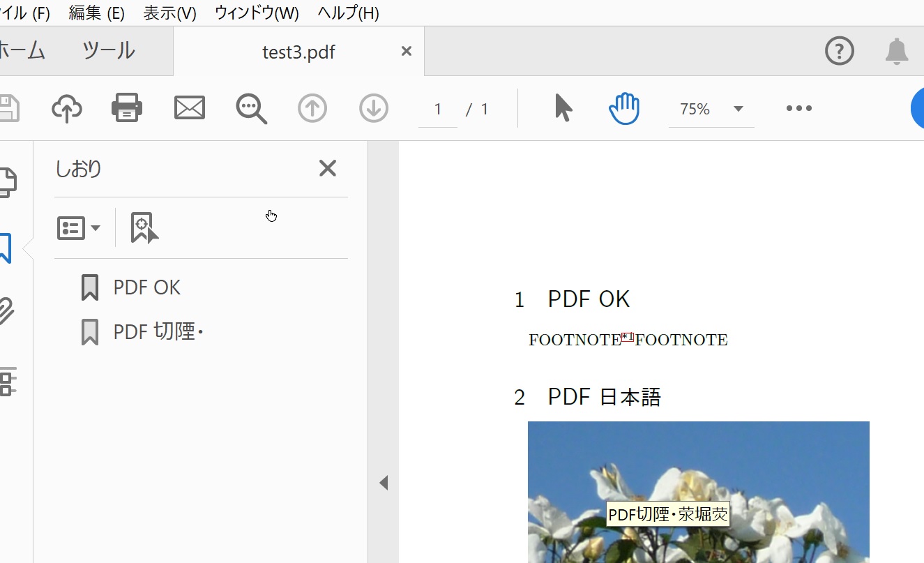Open the more tools ellipsis menu
The image size is (924, 563).
[x=798, y=108]
